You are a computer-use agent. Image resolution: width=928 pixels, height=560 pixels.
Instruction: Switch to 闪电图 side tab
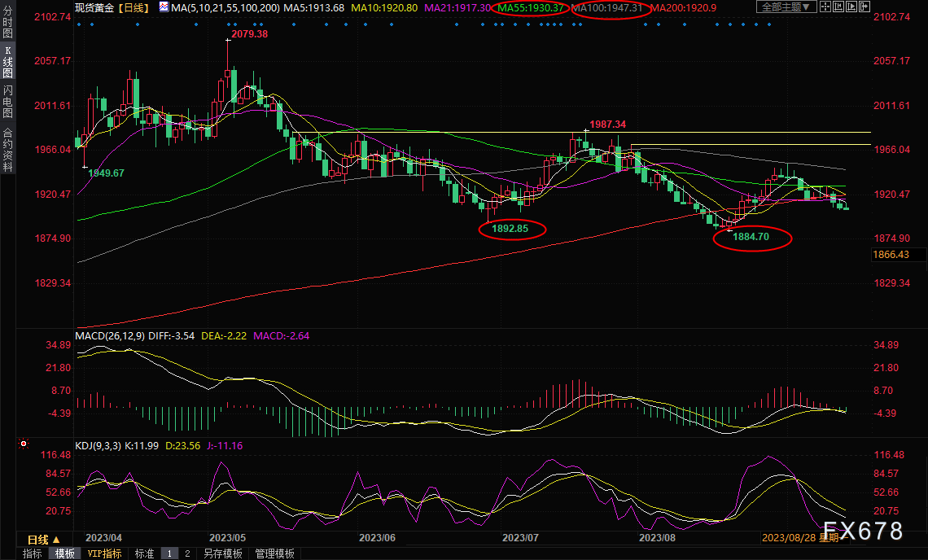(7, 101)
